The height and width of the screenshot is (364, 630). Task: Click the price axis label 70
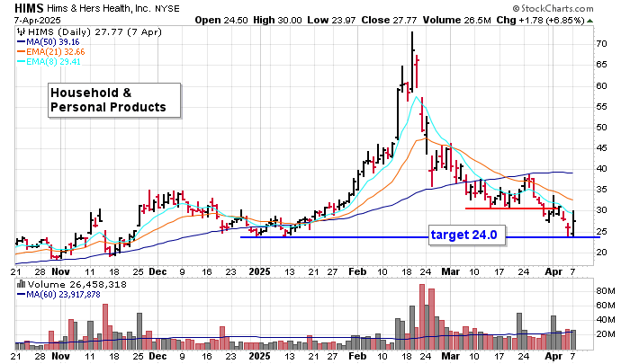(x=601, y=44)
